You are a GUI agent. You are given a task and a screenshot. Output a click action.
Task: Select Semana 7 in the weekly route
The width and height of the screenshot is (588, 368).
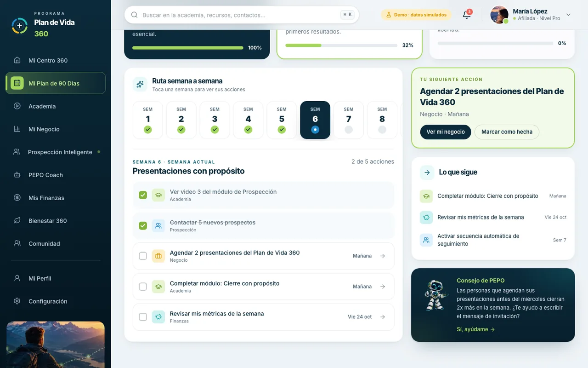(x=349, y=120)
